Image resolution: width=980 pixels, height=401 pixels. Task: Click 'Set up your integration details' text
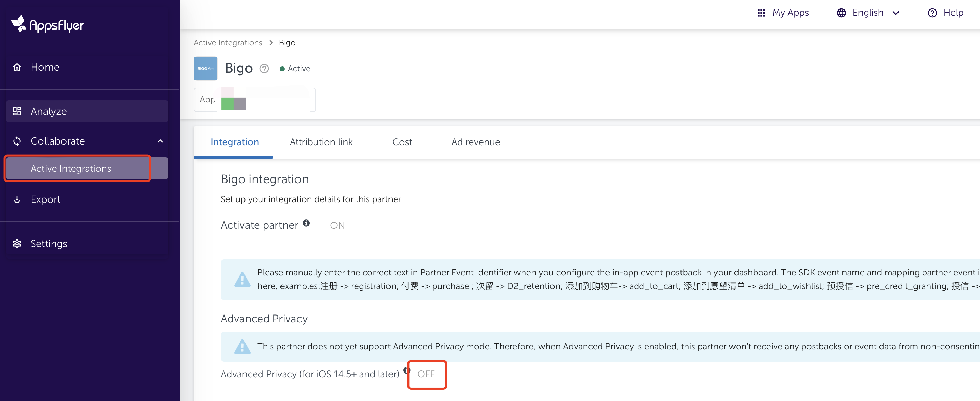tap(311, 199)
